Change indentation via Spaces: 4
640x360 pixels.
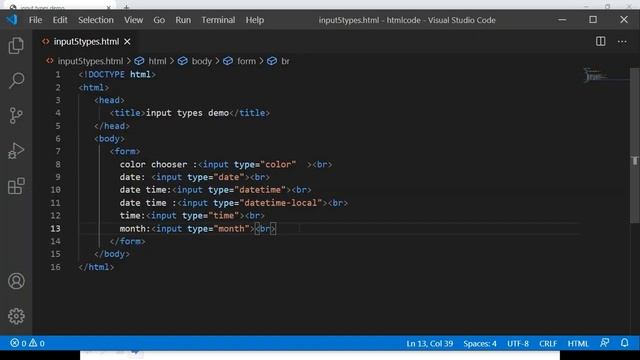480,343
